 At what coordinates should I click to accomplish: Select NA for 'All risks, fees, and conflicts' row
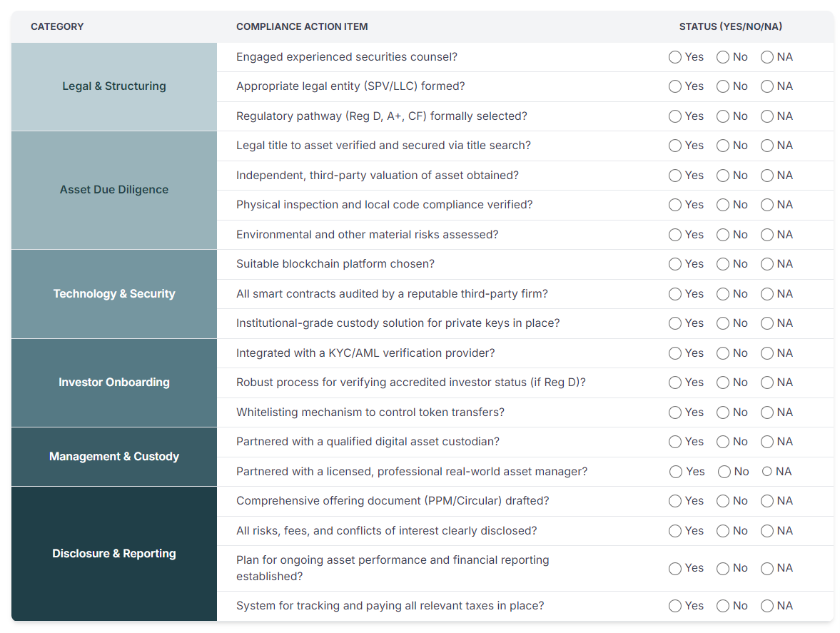767,531
